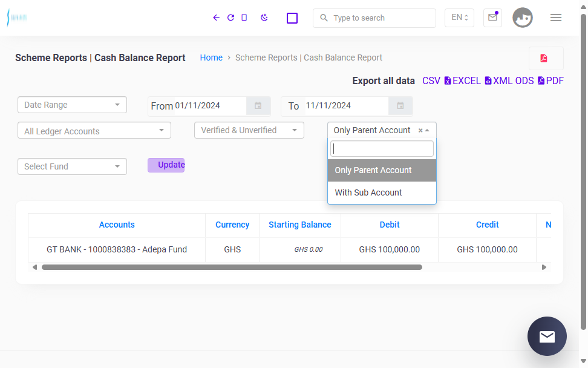Open the Verified & Unverified dropdown
This screenshot has height=368, width=588.
pos(249,130)
